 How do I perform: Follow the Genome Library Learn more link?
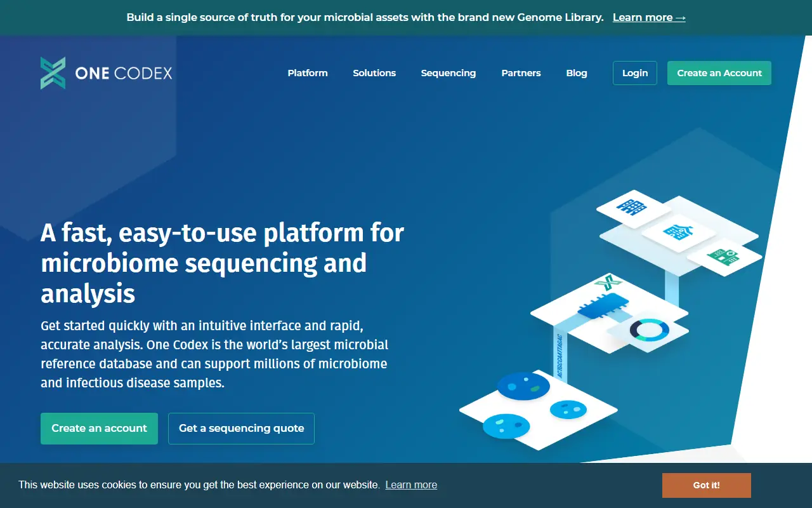coord(649,18)
